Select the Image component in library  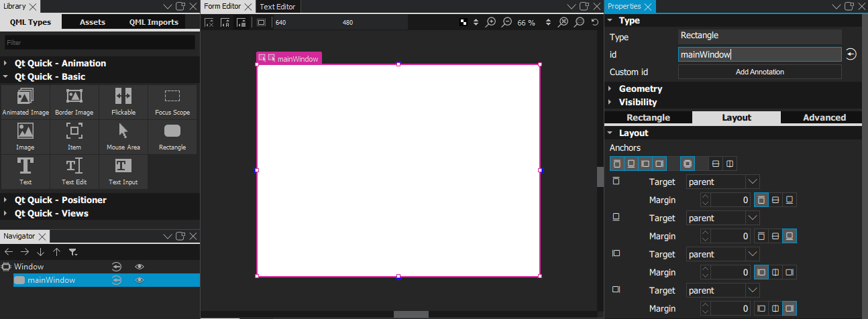coord(25,137)
